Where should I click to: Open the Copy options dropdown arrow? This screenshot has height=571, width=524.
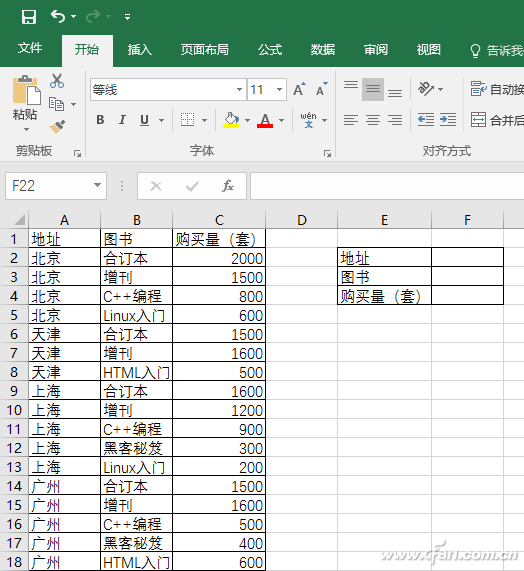[x=74, y=105]
